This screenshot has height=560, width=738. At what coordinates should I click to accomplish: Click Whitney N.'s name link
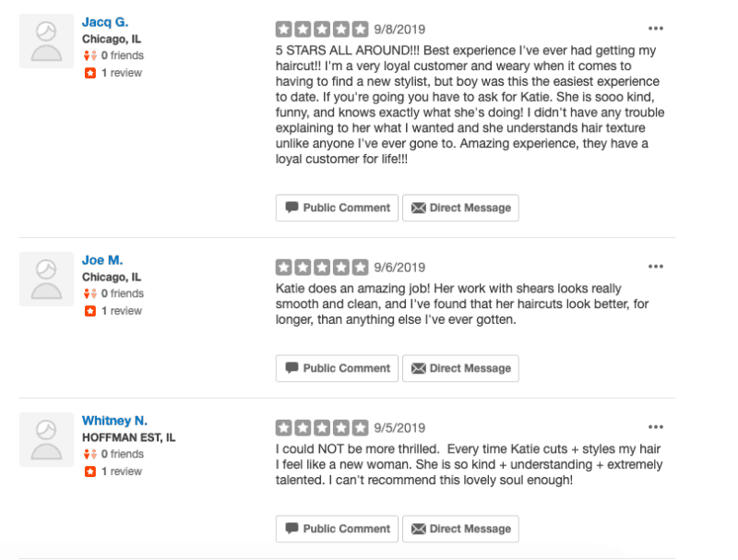(x=114, y=420)
